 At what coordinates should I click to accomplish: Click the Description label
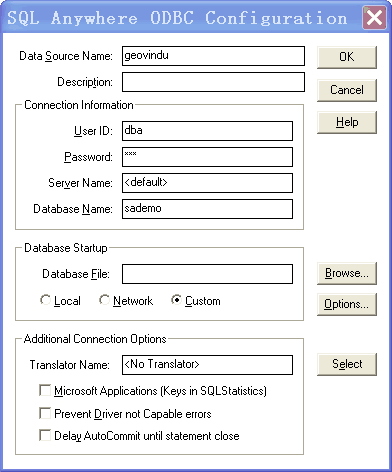pyautogui.click(x=85, y=82)
